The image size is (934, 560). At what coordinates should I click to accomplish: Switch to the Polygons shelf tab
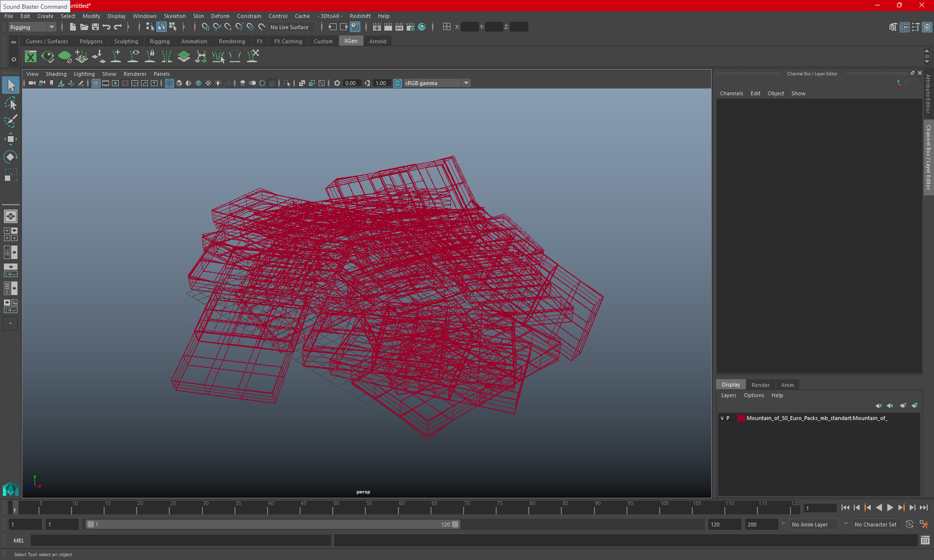click(91, 41)
